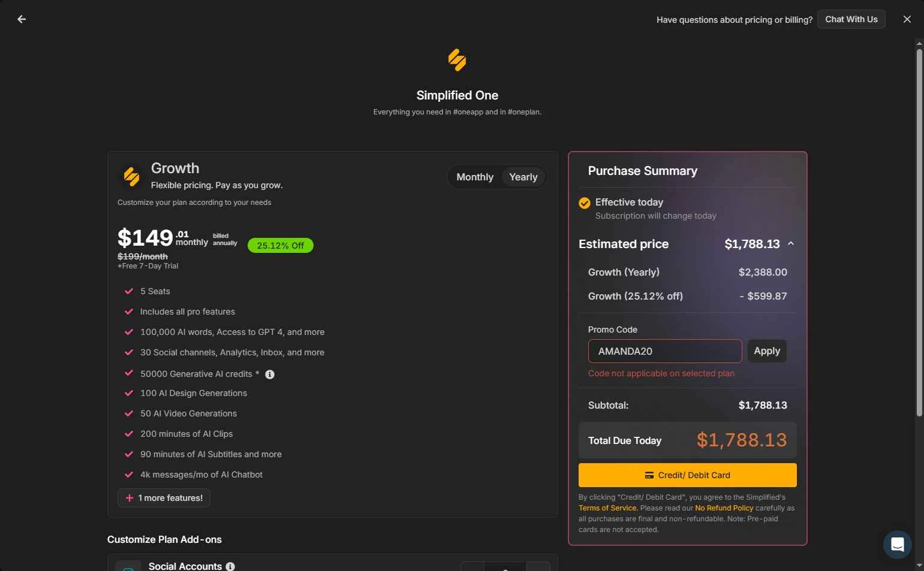This screenshot has width=924, height=571.
Task: Click the Effective today checkmark
Action: (584, 203)
